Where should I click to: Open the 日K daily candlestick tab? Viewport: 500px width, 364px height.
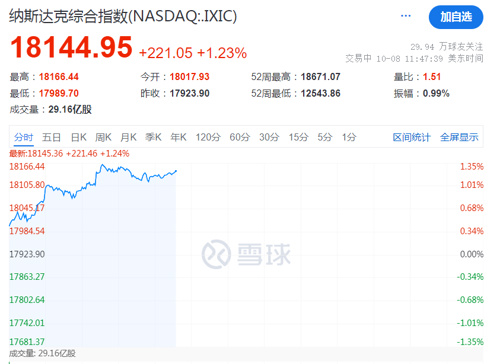coord(79,137)
